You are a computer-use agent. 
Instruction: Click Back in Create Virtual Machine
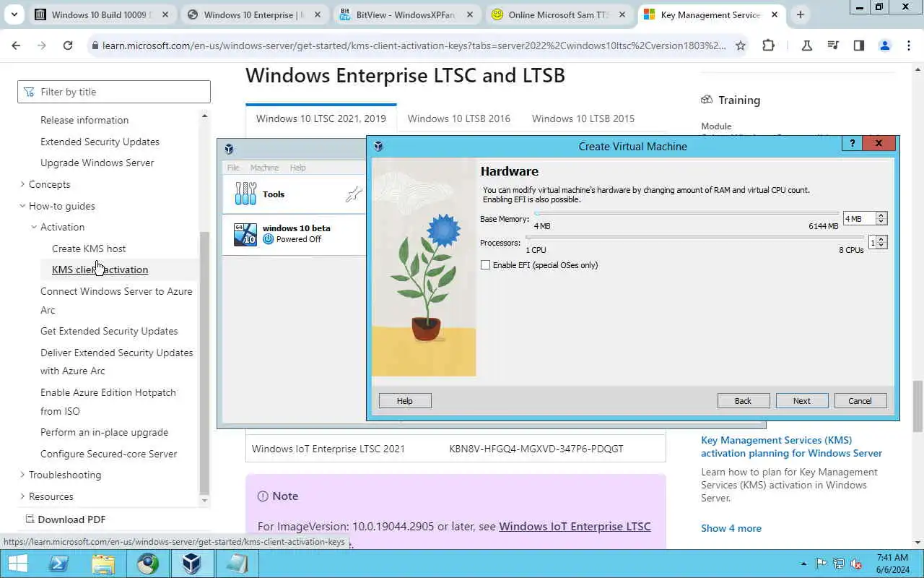pos(743,401)
